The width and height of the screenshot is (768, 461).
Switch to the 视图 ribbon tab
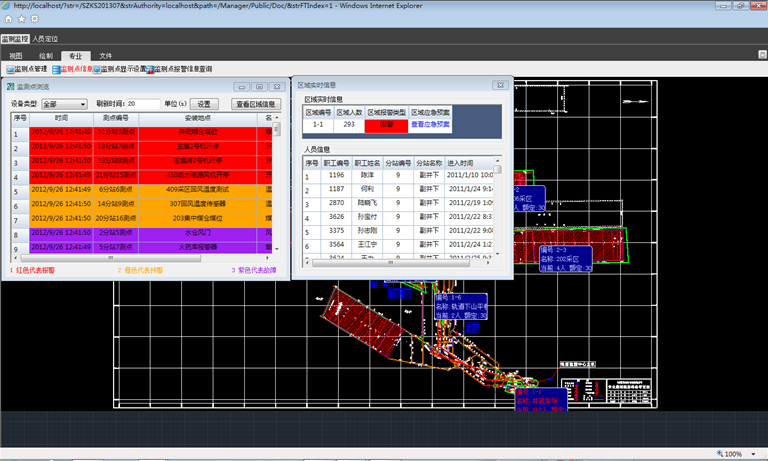pos(16,56)
